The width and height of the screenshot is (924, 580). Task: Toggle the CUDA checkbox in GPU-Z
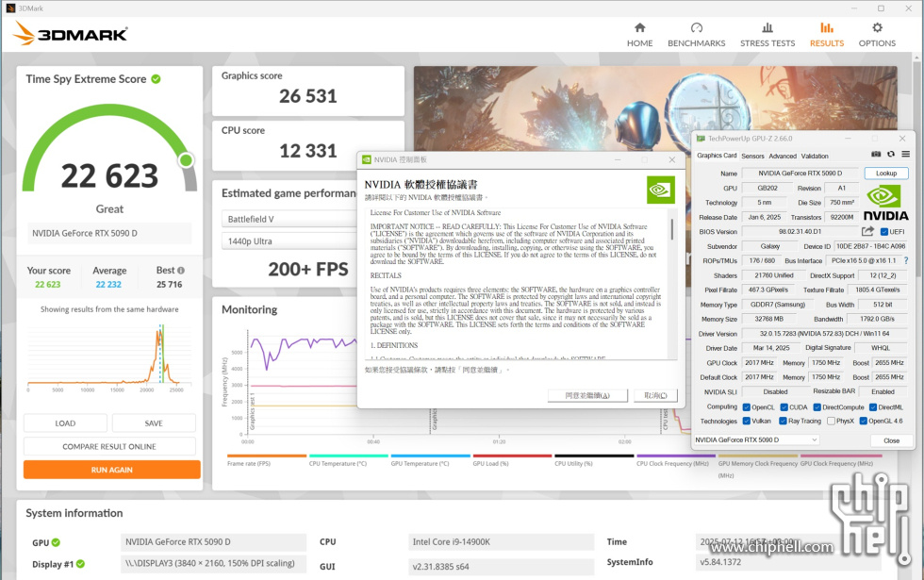coord(784,407)
